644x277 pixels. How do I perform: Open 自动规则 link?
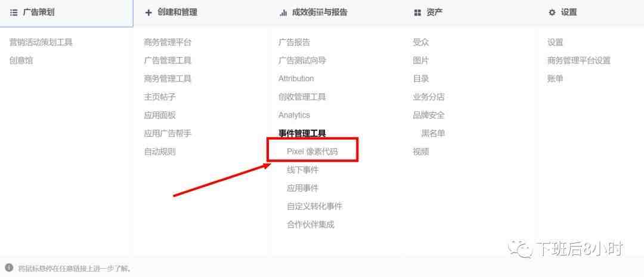[x=160, y=152]
